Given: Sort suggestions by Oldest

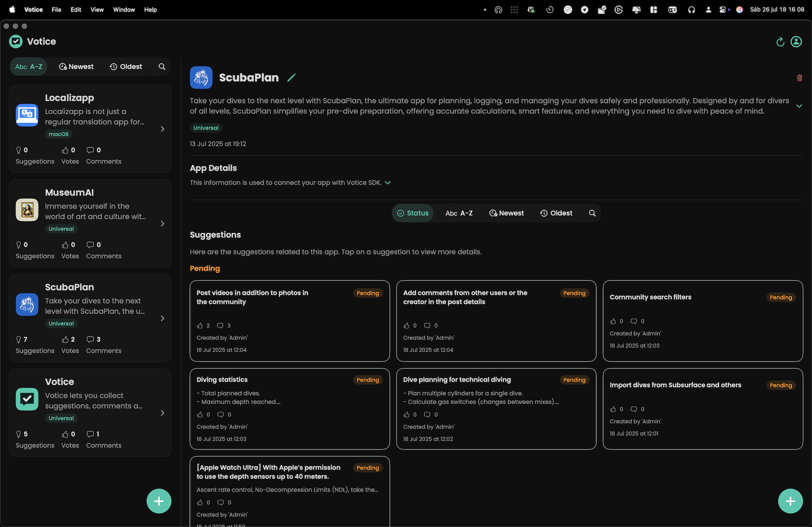Looking at the screenshot, I should pyautogui.click(x=556, y=213).
